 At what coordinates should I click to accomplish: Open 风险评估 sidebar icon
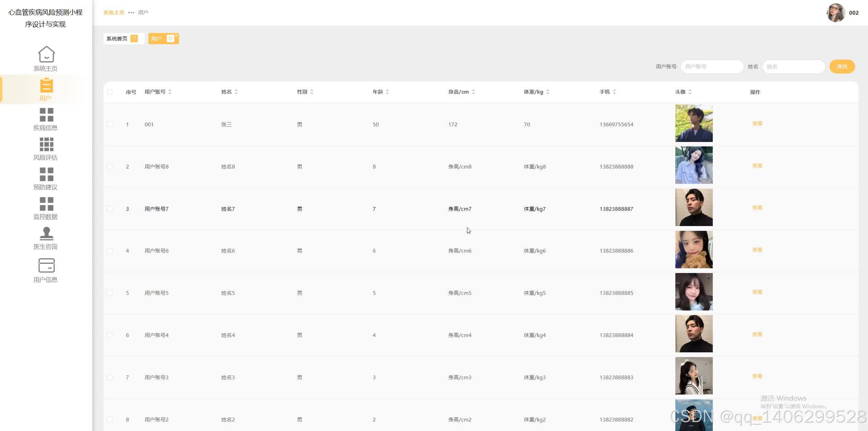[46, 144]
